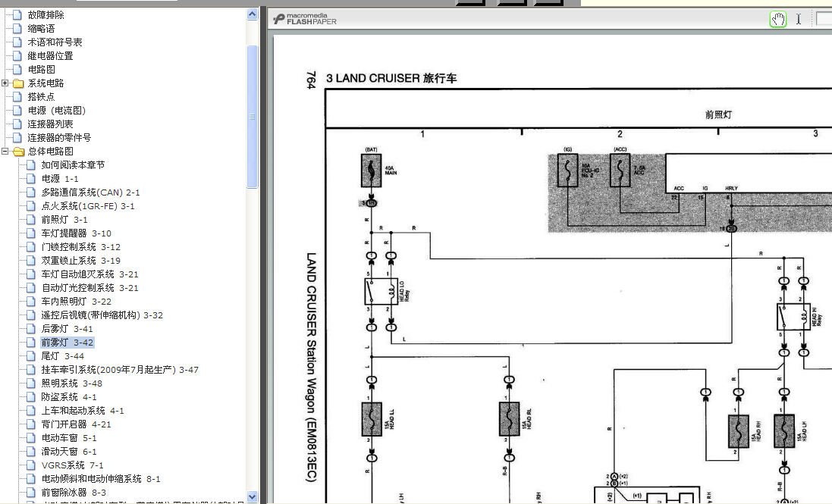The width and height of the screenshot is (832, 504).
Task: Click the 40A MAIN fuse symbol
Action: click(x=372, y=171)
